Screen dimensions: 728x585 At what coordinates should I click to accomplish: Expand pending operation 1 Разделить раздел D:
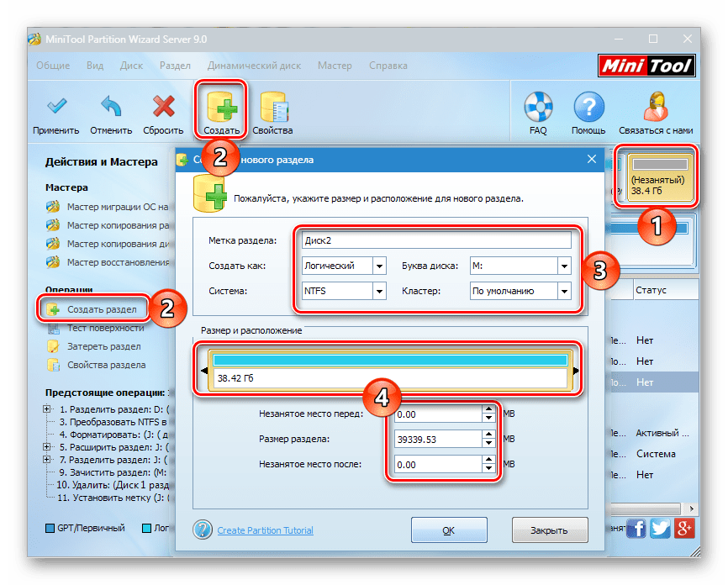[x=46, y=409]
